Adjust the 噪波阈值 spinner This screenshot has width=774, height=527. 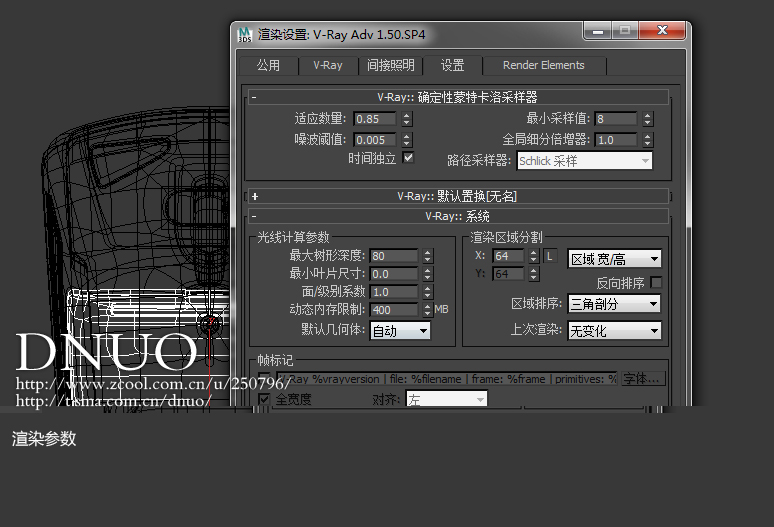[x=407, y=140]
